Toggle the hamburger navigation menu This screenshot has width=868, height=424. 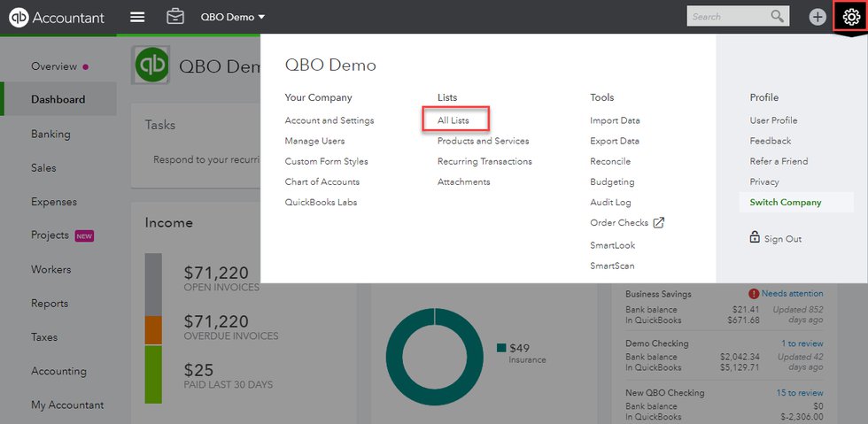pos(136,17)
